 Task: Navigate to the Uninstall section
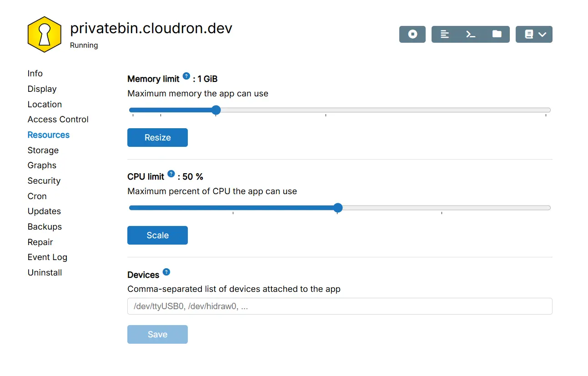tap(45, 273)
